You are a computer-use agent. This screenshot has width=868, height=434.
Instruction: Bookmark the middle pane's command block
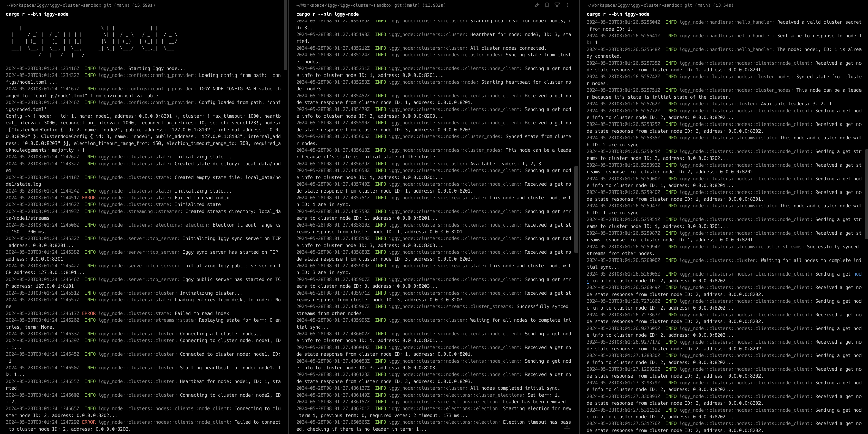547,5
